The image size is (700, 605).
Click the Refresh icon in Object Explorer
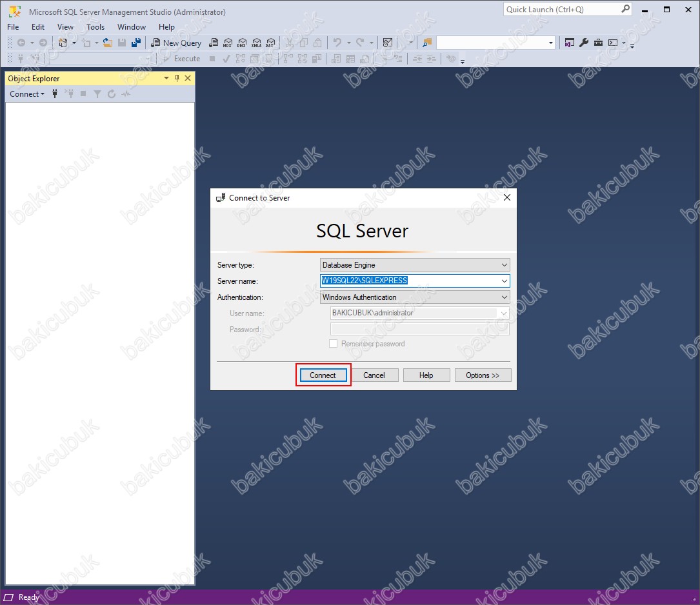(112, 94)
